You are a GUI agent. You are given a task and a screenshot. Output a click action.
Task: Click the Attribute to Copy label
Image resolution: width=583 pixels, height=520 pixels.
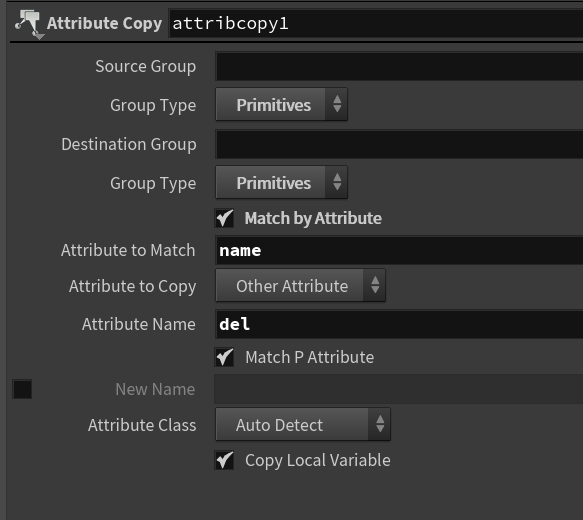pyautogui.click(x=132, y=287)
